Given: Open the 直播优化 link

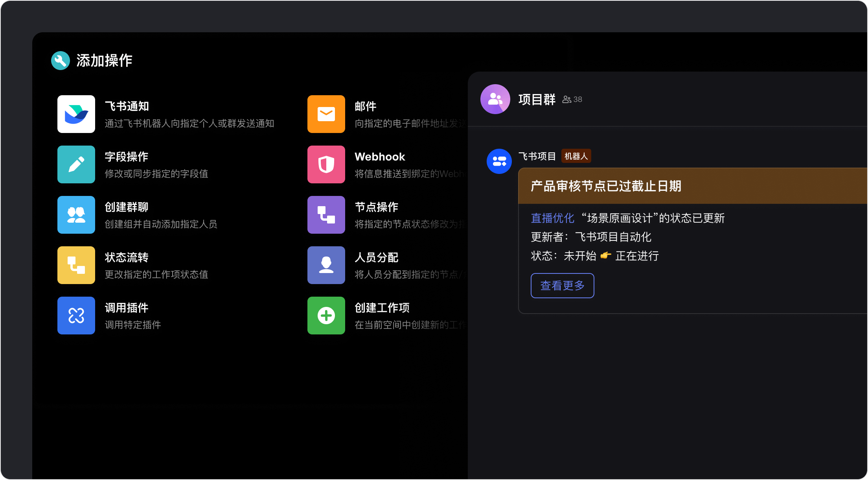Looking at the screenshot, I should pos(552,218).
